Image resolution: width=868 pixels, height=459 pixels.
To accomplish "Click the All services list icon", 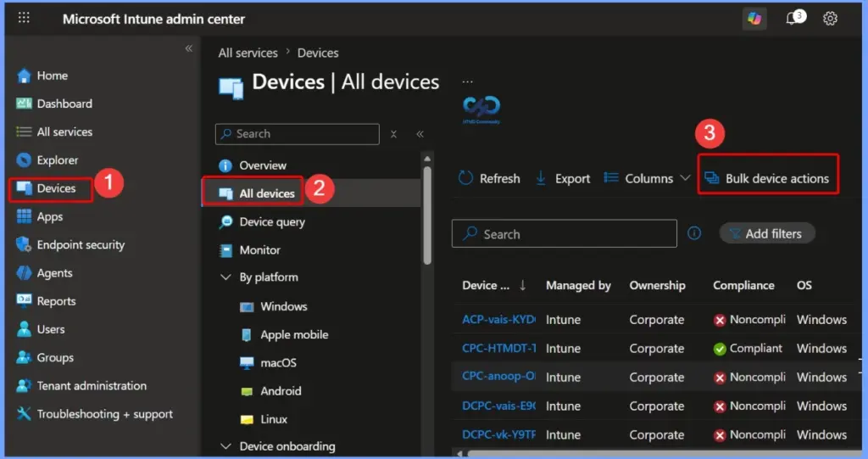I will 24,132.
